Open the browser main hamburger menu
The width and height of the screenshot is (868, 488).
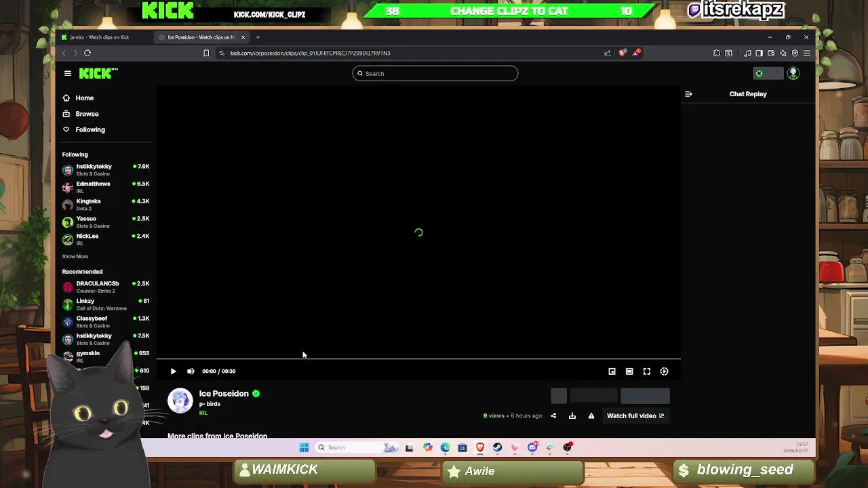(x=807, y=53)
